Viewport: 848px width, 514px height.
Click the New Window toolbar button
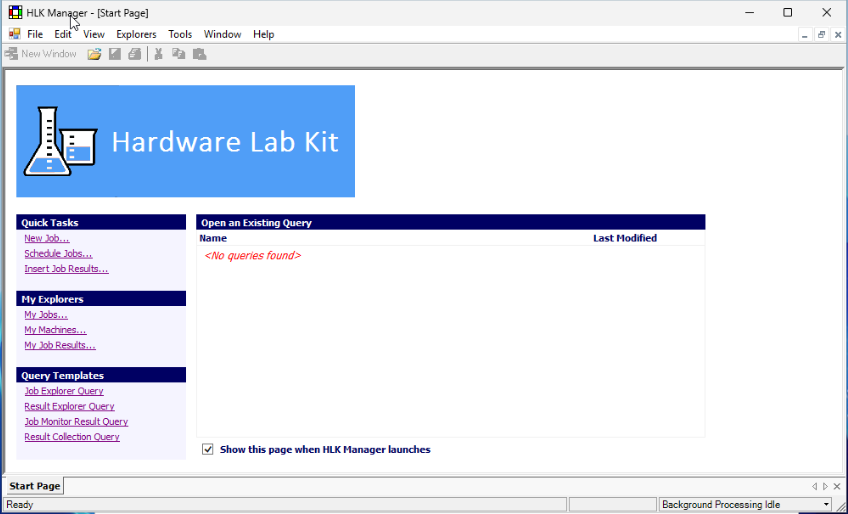(41, 54)
